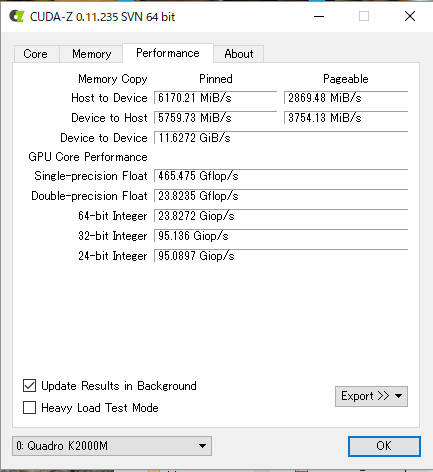Click the OK button
The width and height of the screenshot is (433, 472).
384,446
